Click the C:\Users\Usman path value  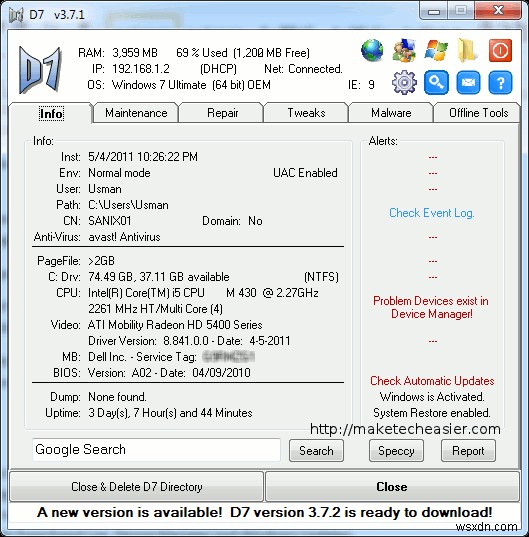pos(128,205)
